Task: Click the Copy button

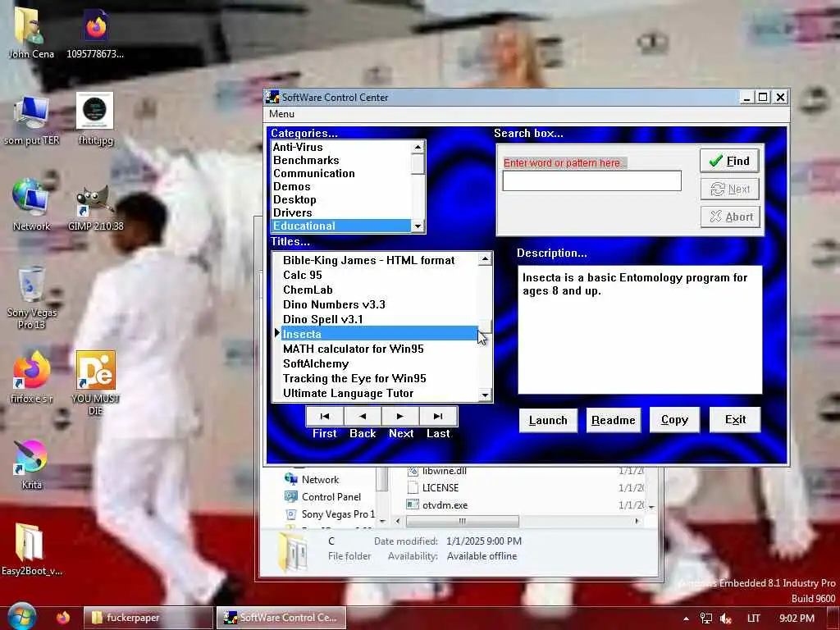Action: pyautogui.click(x=674, y=420)
